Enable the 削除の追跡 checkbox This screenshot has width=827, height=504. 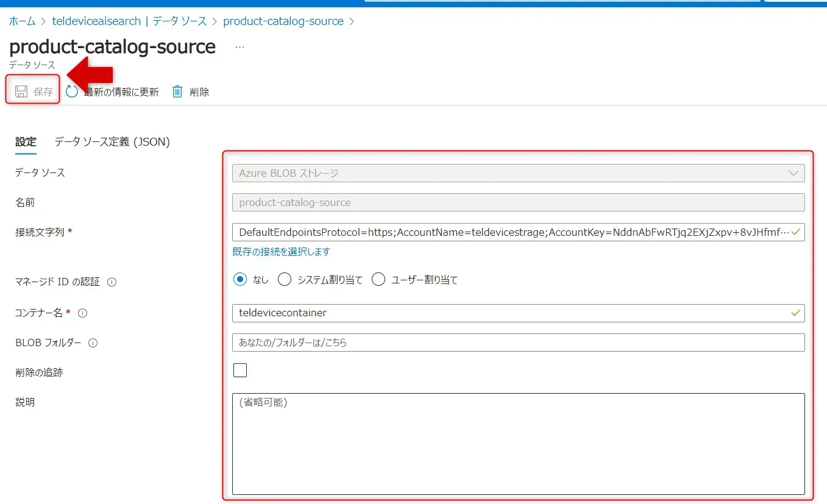[240, 370]
